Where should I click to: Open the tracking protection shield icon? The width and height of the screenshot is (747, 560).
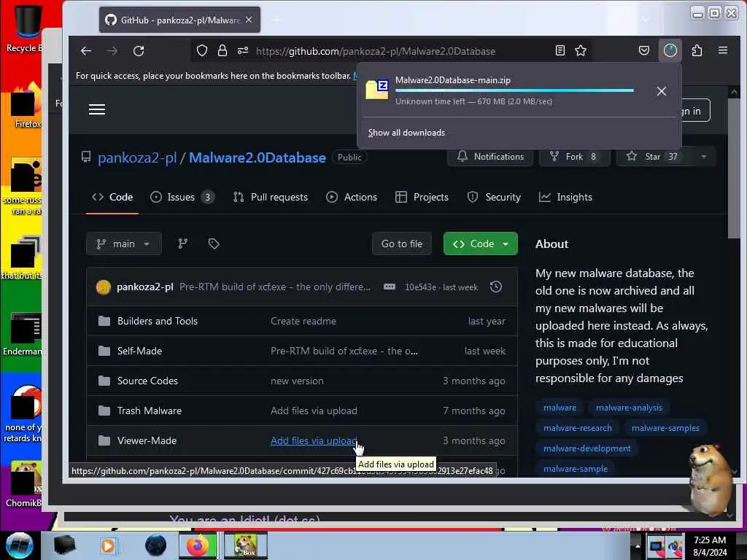click(x=202, y=50)
